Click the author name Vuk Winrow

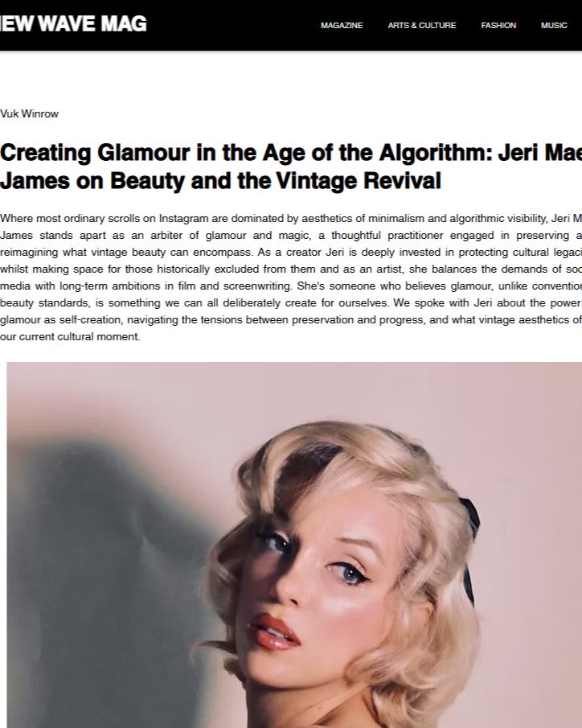(29, 113)
